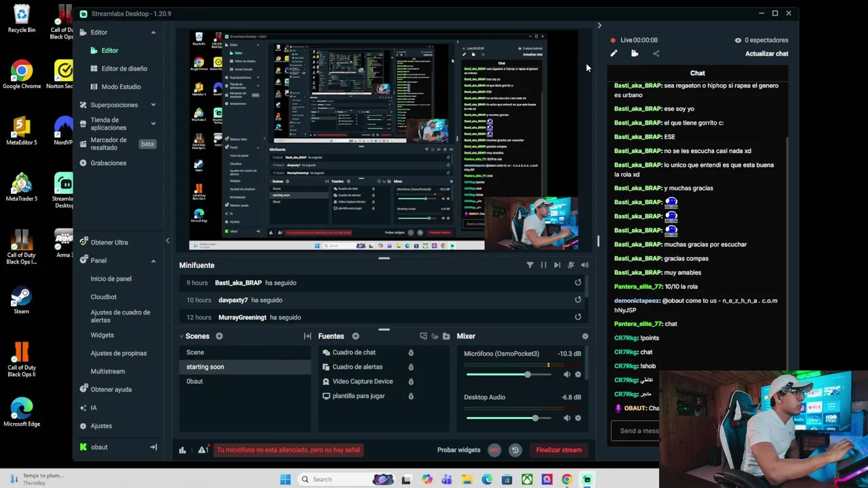
Task: Pause the Minifuente alert queue
Action: [x=543, y=265]
